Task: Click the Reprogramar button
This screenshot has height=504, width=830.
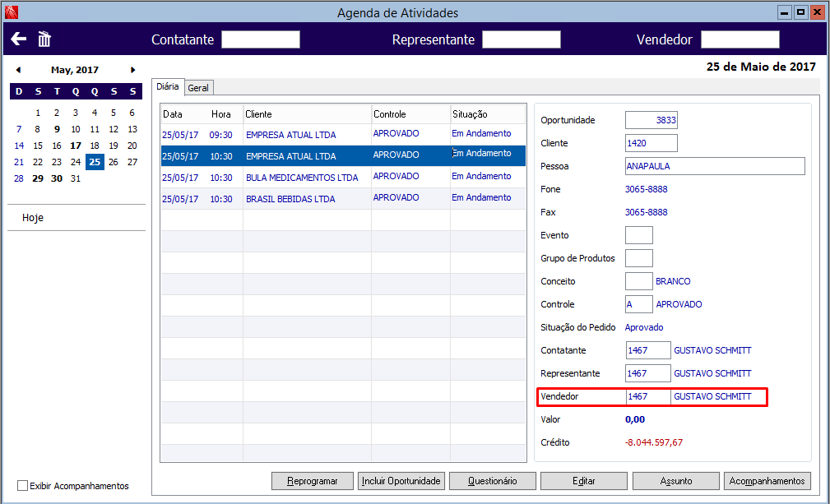Action: tap(313, 481)
